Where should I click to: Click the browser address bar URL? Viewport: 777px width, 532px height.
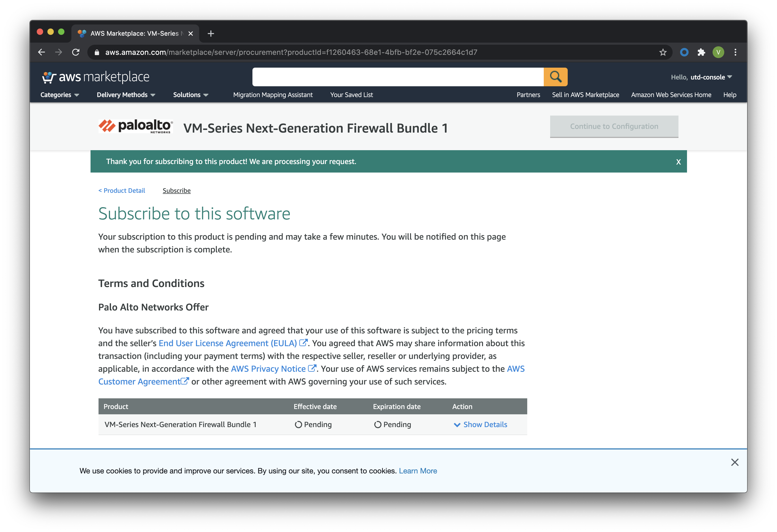tap(291, 52)
